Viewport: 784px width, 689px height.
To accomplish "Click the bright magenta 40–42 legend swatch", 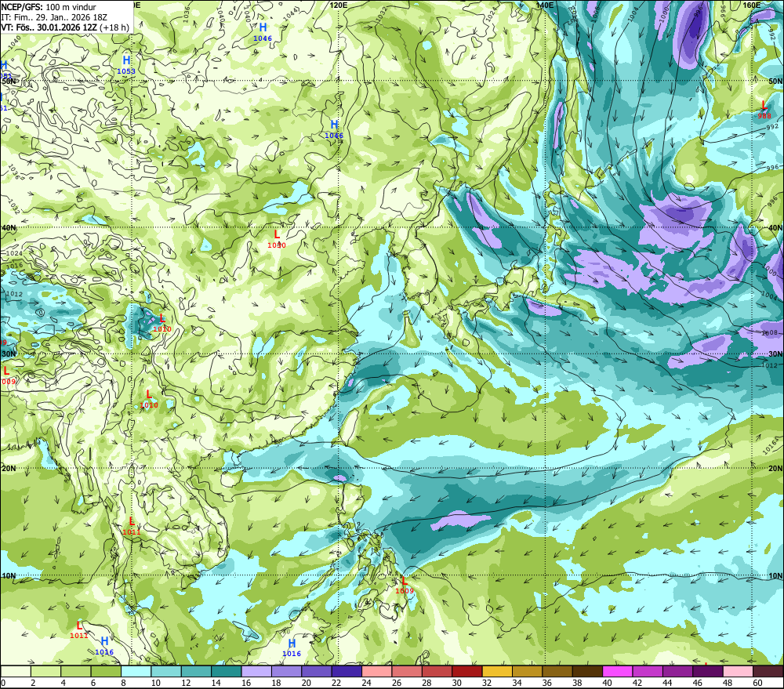I will coord(618,671).
